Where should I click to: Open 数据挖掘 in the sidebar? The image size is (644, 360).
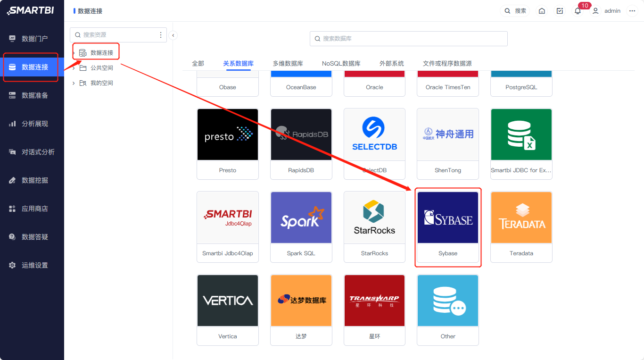click(x=32, y=180)
